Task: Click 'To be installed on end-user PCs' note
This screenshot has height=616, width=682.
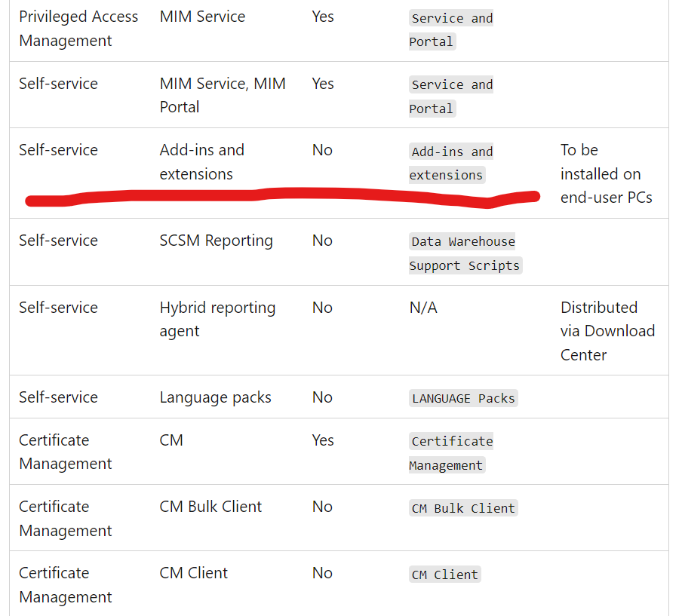Action: pyautogui.click(x=607, y=174)
